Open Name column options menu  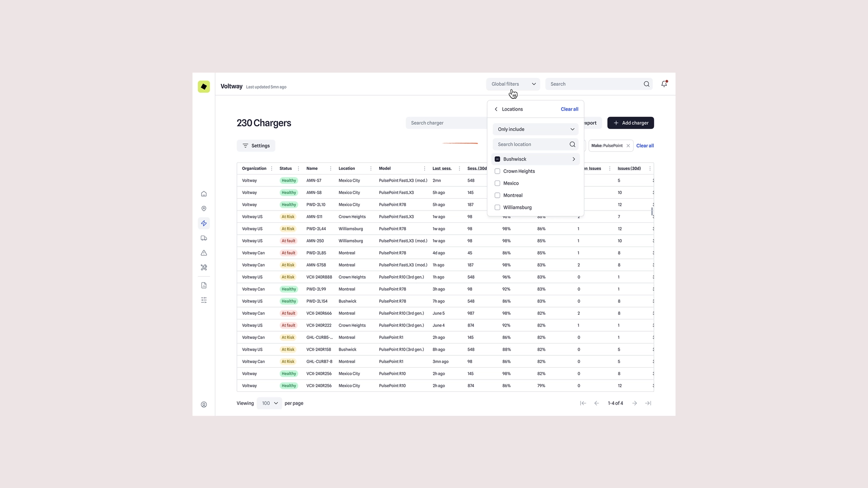(x=331, y=169)
